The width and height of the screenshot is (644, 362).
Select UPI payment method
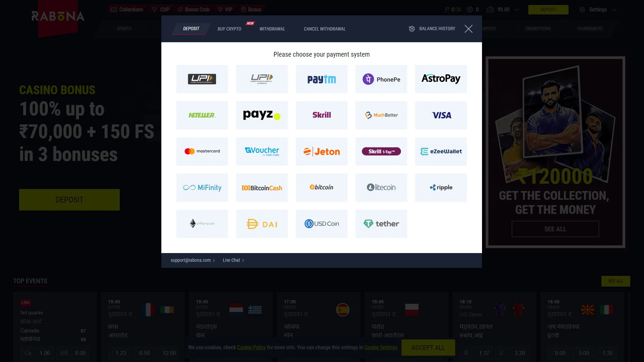coord(202,79)
